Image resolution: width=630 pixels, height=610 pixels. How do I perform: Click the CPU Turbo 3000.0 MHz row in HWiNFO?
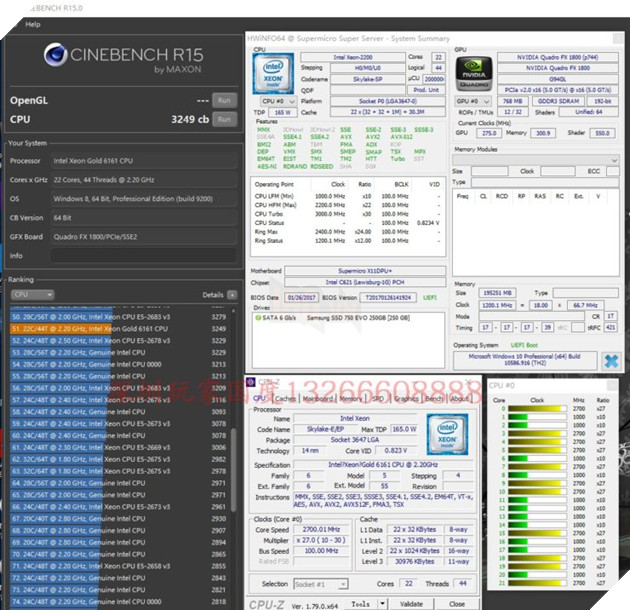348,214
